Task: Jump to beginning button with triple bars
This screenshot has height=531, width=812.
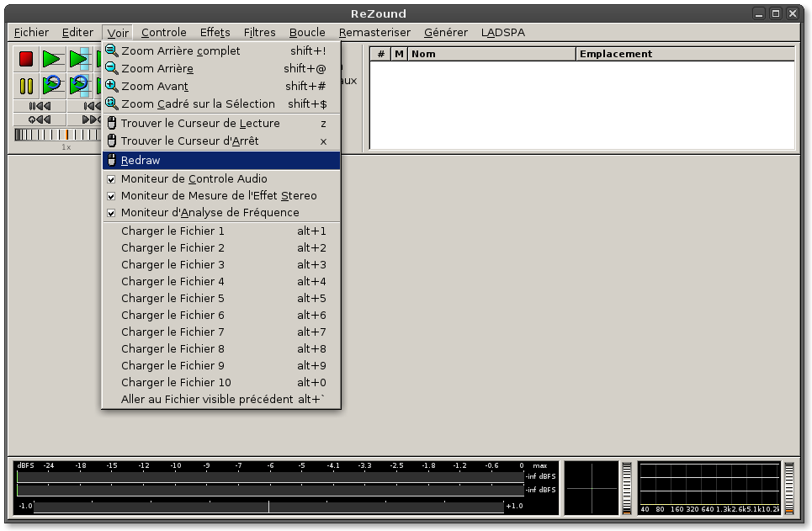Action: coord(40,106)
